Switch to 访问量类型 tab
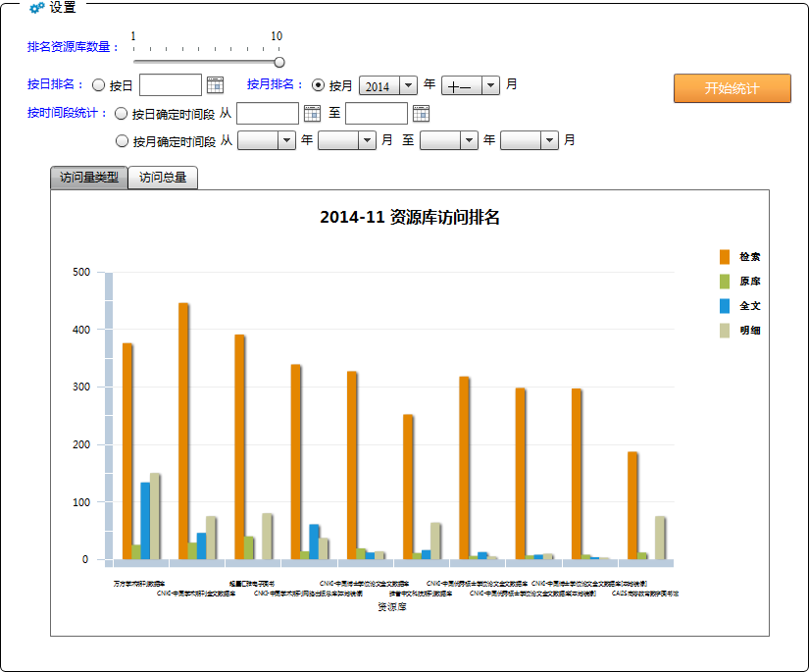 [x=88, y=178]
